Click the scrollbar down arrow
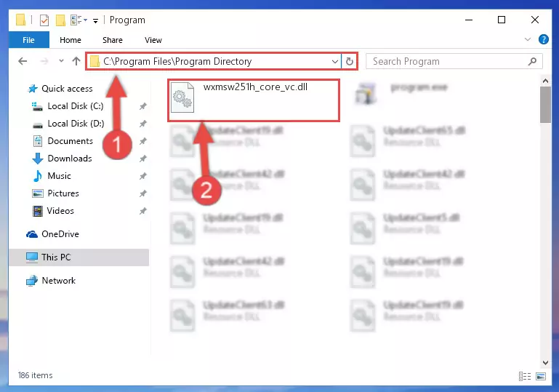Screen dimensions: 559x392 pyautogui.click(x=545, y=363)
